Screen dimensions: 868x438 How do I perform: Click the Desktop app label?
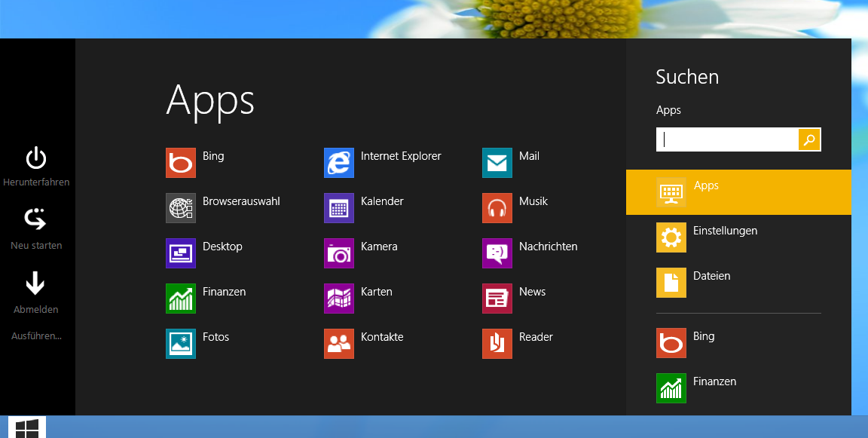click(x=222, y=247)
